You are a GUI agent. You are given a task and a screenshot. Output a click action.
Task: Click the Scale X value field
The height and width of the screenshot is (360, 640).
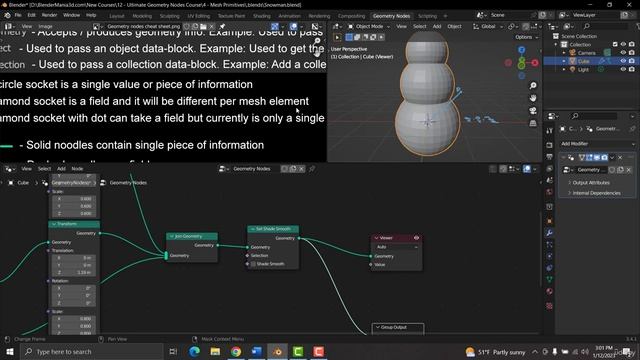[x=74, y=319]
